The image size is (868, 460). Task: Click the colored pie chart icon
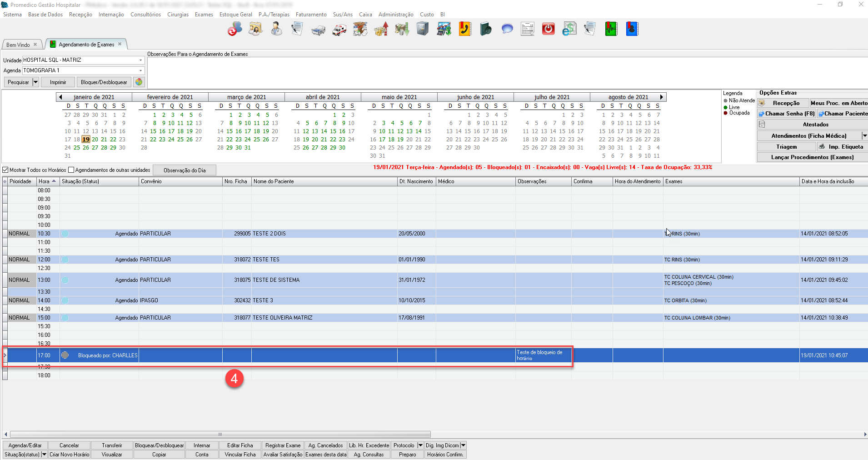[x=139, y=82]
